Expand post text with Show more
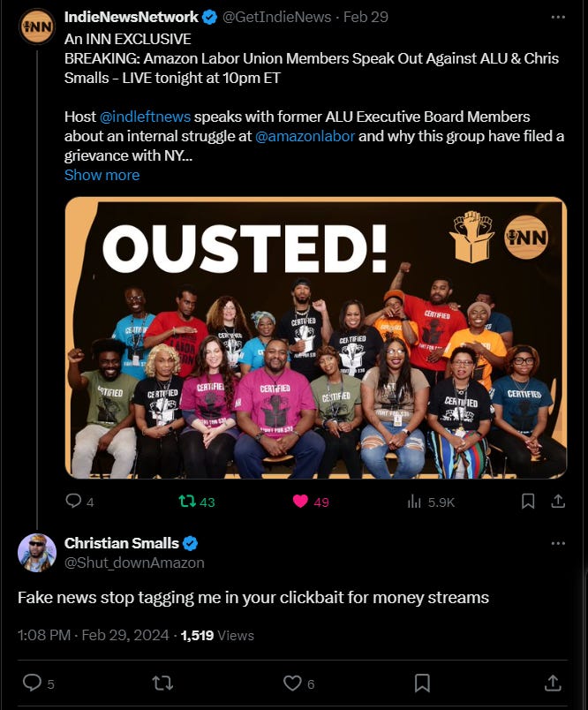 coord(102,175)
